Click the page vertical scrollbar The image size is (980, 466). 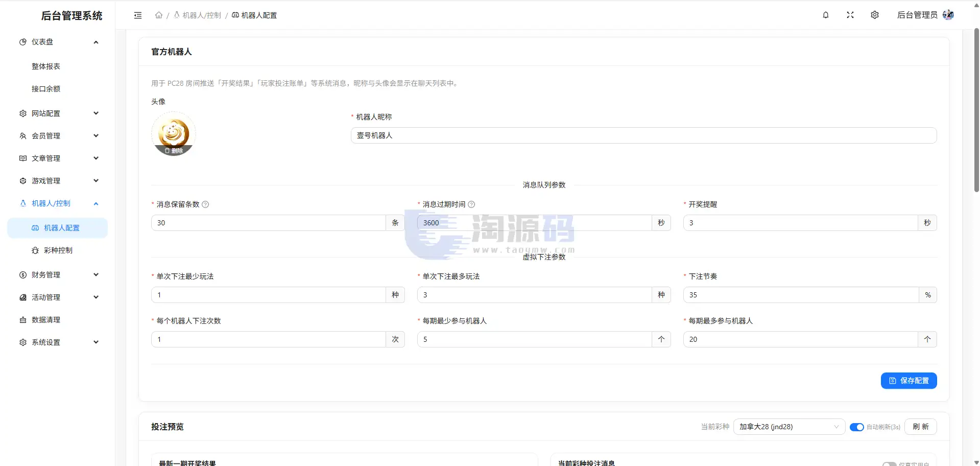(976, 110)
